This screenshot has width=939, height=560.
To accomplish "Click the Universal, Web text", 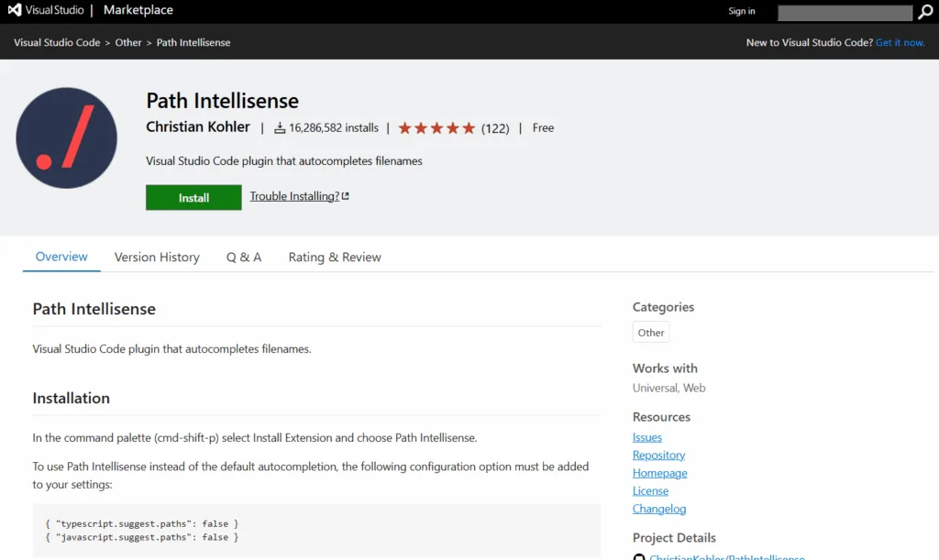I will (x=668, y=389).
